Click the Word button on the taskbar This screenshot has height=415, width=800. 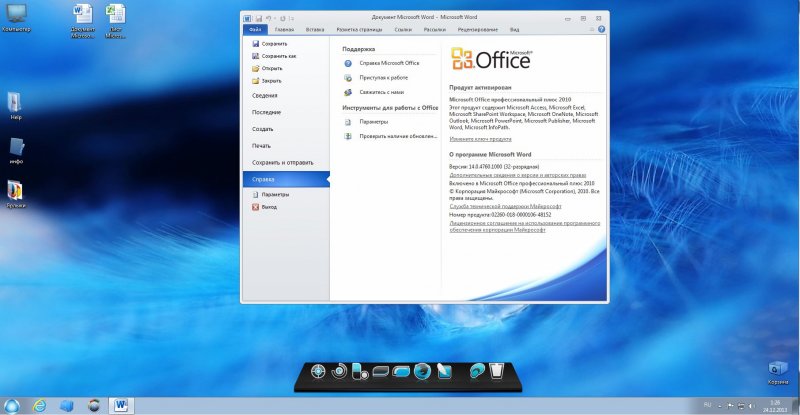(121, 405)
